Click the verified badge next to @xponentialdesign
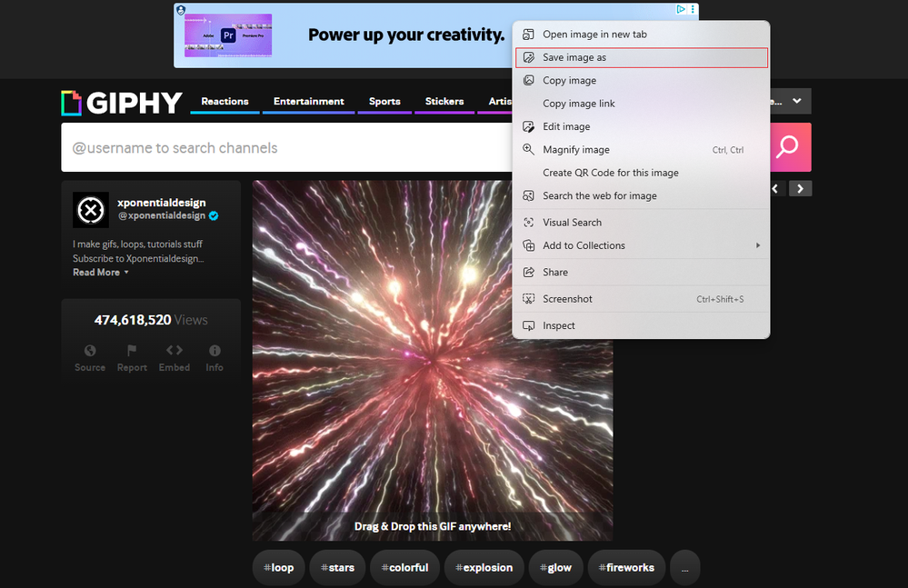908x588 pixels. (x=214, y=216)
